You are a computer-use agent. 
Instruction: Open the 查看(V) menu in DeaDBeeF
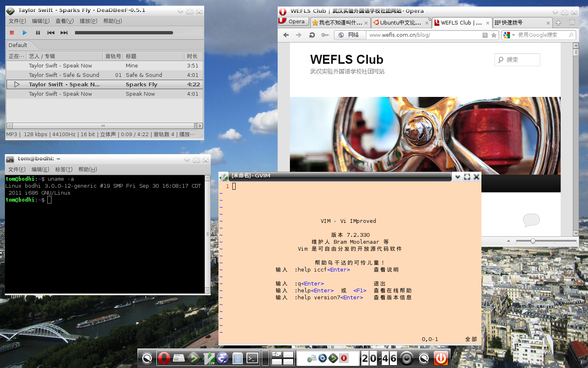(65, 21)
